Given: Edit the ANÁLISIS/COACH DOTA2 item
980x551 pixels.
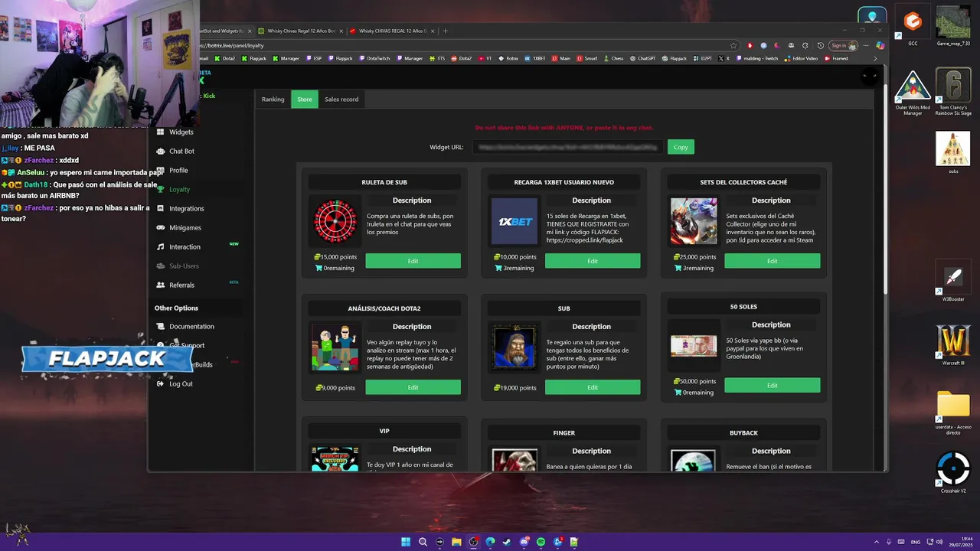Looking at the screenshot, I should (413, 387).
